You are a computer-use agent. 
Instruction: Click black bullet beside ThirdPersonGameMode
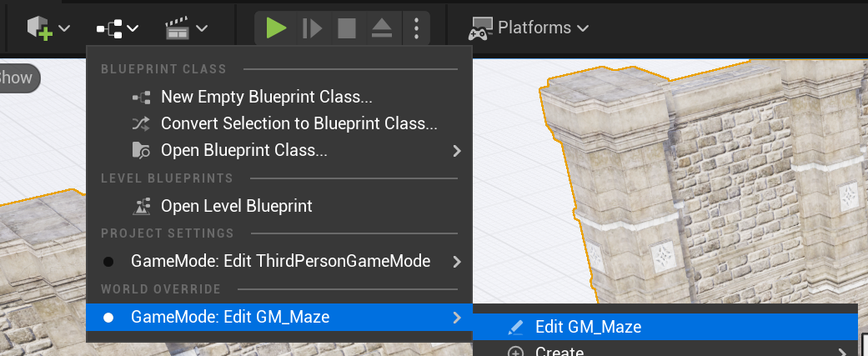tap(108, 261)
